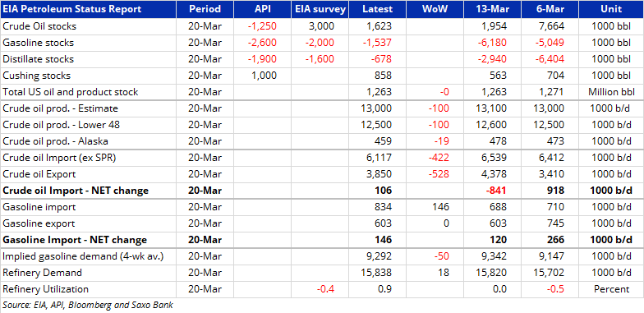Select the '13-Mar' column header
644x313 pixels.
click(x=493, y=9)
